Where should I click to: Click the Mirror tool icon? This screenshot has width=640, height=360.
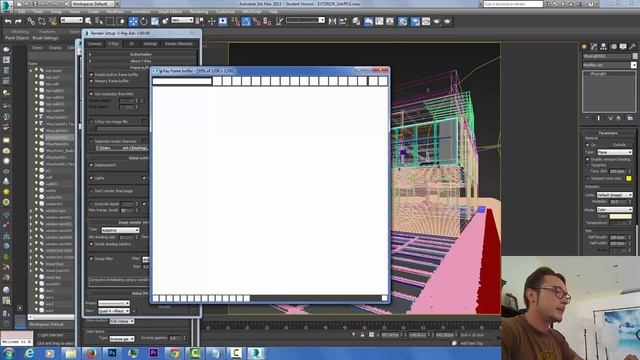(x=332, y=21)
